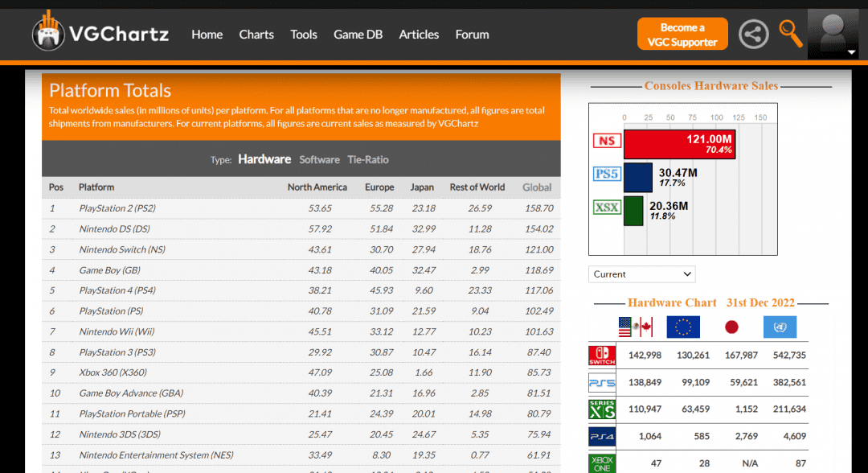This screenshot has height=473, width=868.
Task: Open PlayStation 2 (PS2) platform row
Action: pos(301,208)
